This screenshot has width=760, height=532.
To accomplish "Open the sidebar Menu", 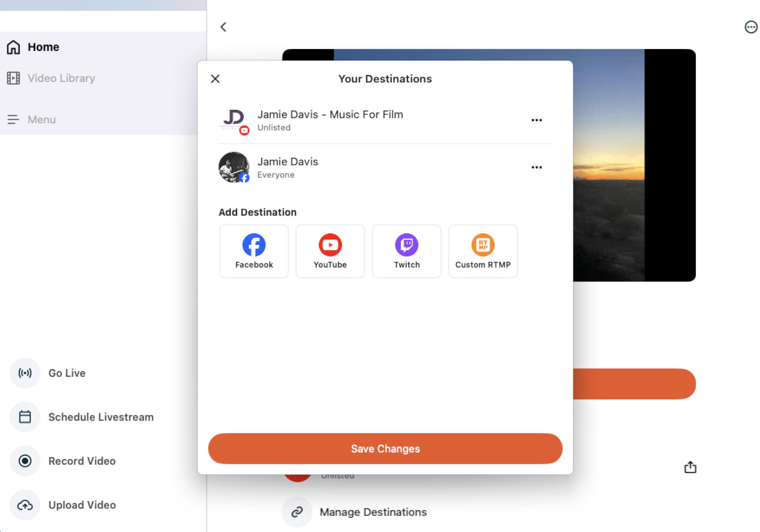I will click(42, 120).
